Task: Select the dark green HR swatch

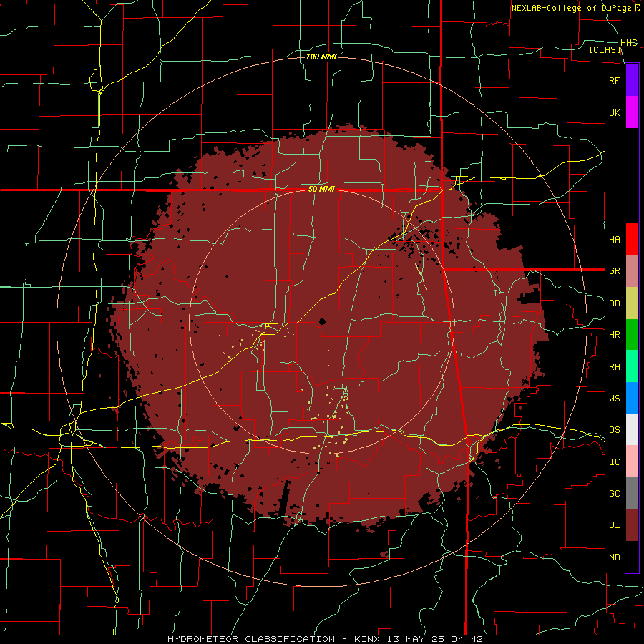Action: coord(632,335)
